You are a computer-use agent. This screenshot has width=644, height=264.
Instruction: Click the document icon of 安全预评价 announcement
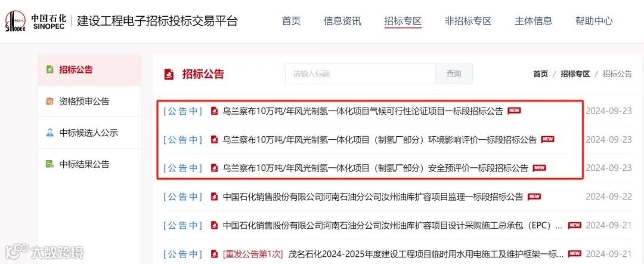[214, 168]
